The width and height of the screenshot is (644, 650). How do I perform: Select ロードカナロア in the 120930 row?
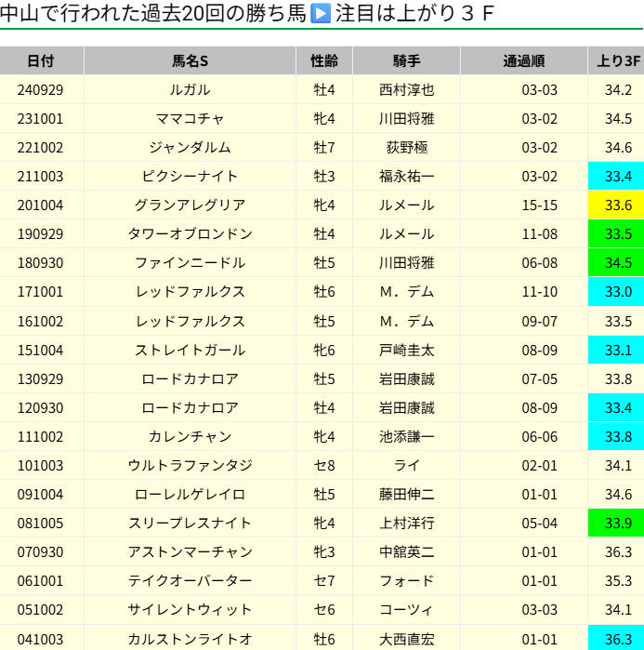click(x=190, y=407)
